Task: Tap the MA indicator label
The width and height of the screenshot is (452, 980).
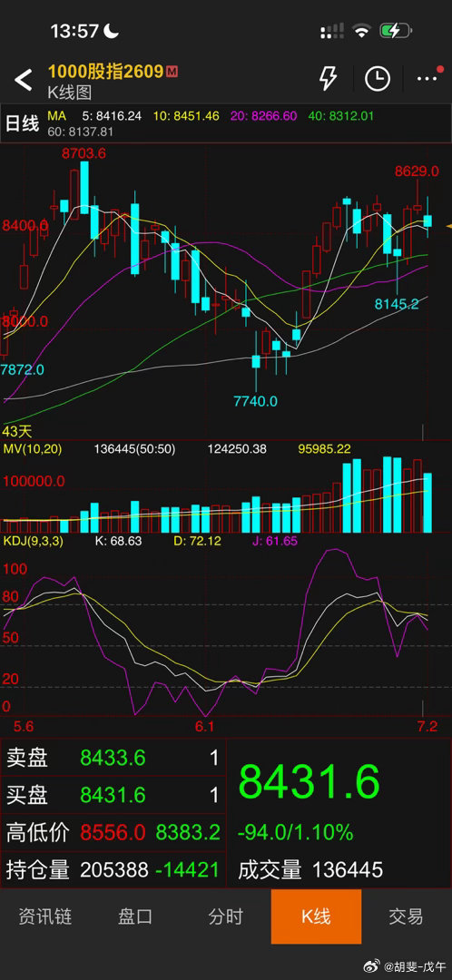Action: [x=57, y=115]
